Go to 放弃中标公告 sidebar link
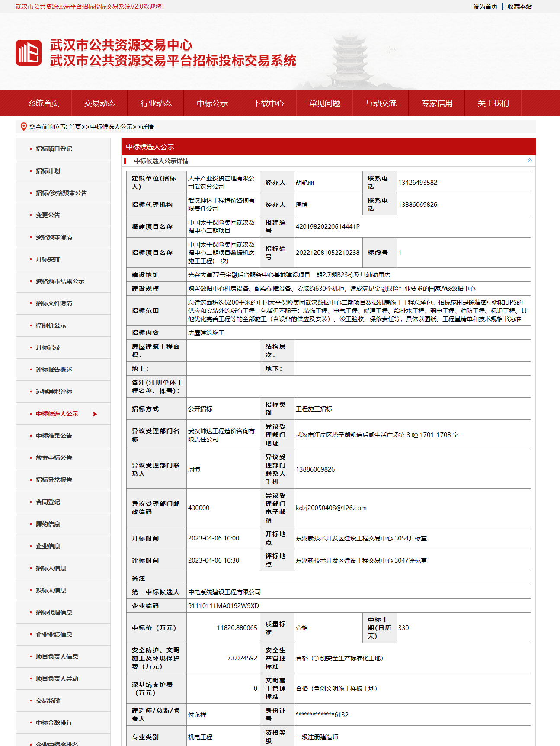The image size is (560, 746). point(54,458)
